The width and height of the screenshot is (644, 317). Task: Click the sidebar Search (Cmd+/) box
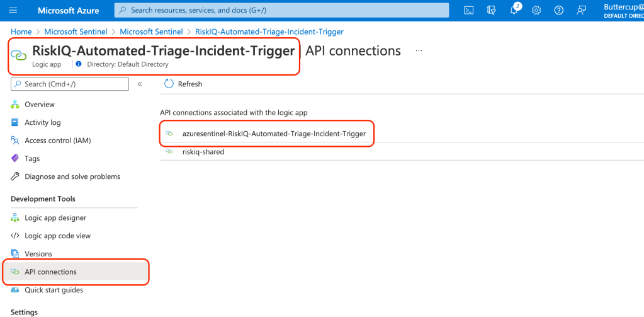pyautogui.click(x=70, y=84)
